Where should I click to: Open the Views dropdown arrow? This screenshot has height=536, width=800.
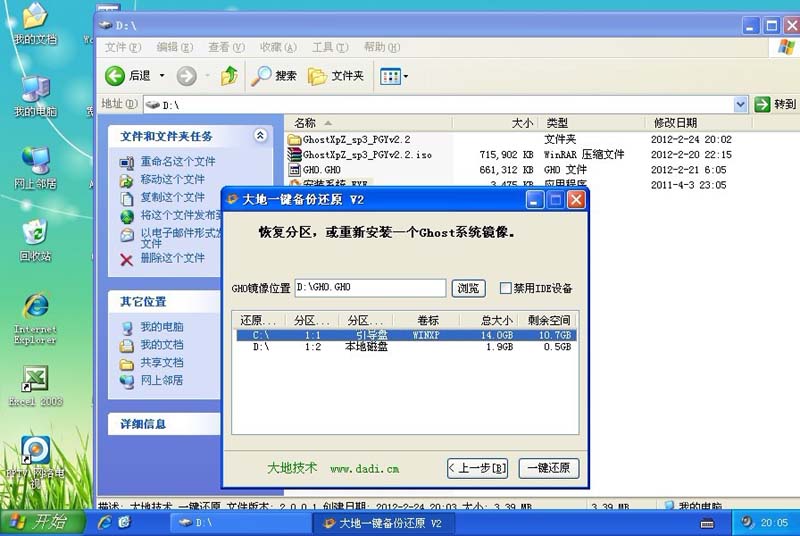click(406, 76)
